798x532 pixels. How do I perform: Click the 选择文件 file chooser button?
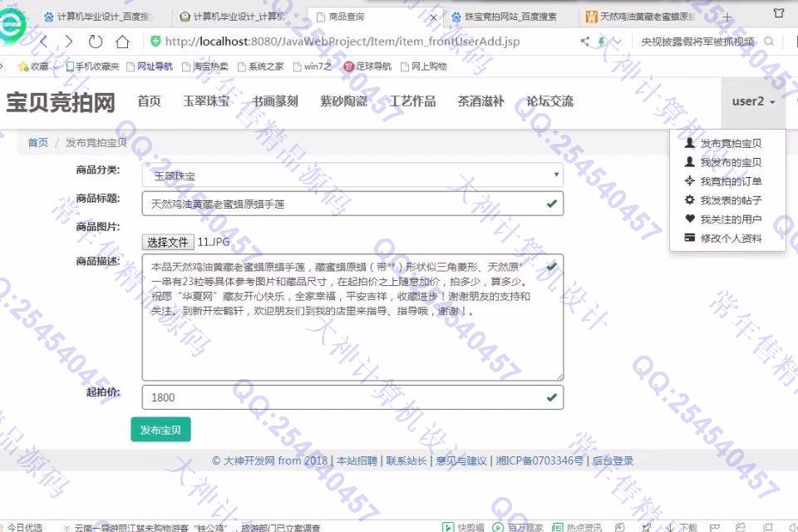tap(168, 242)
